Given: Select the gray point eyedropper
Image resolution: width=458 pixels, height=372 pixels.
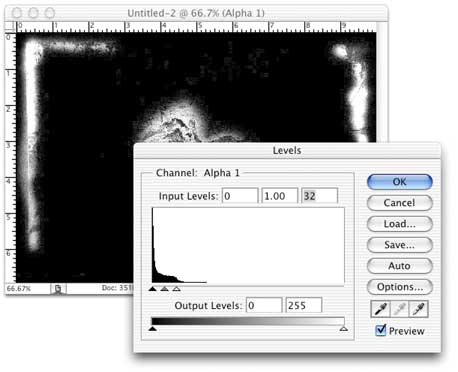Looking at the screenshot, I should [399, 309].
